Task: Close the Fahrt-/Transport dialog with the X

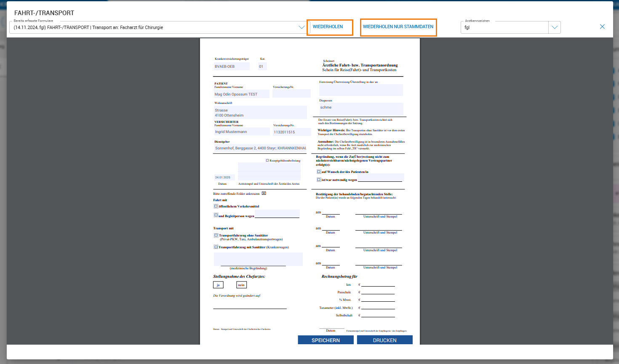Action: [602, 27]
